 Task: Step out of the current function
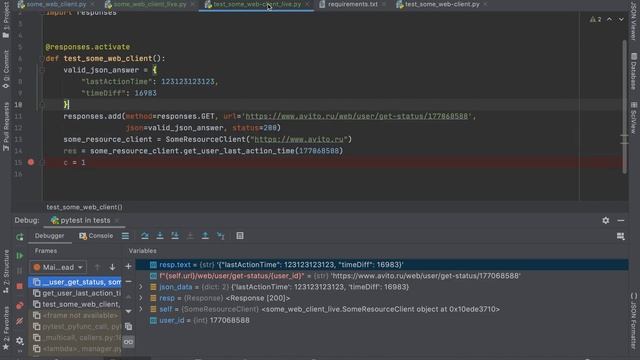pos(205,236)
